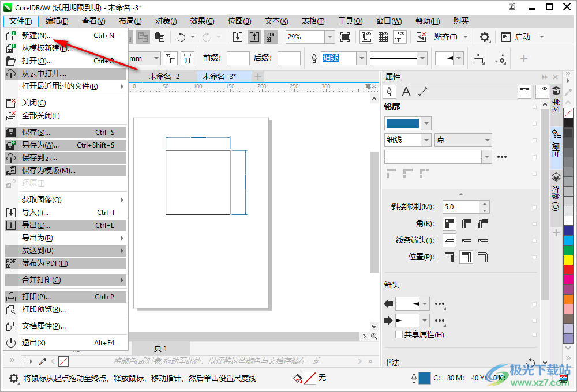Click the Export icon in toolbar

[x=254, y=37]
